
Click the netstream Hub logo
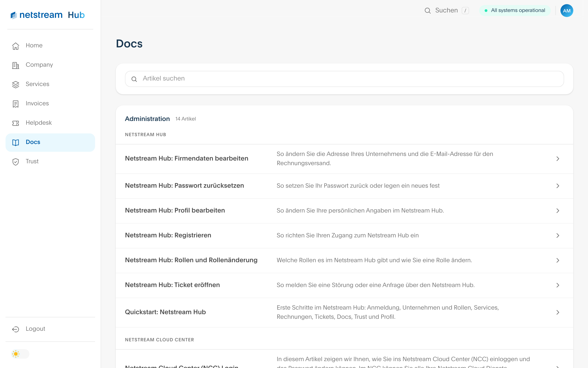click(x=48, y=15)
